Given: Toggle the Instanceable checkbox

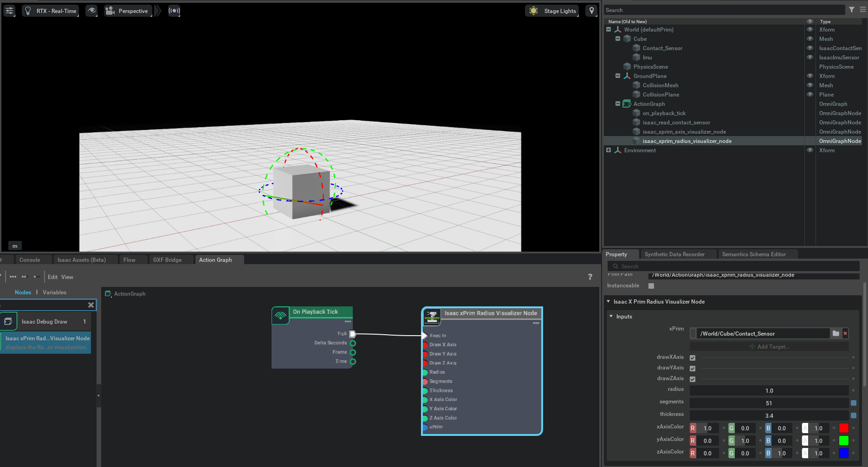Looking at the screenshot, I should [651, 286].
